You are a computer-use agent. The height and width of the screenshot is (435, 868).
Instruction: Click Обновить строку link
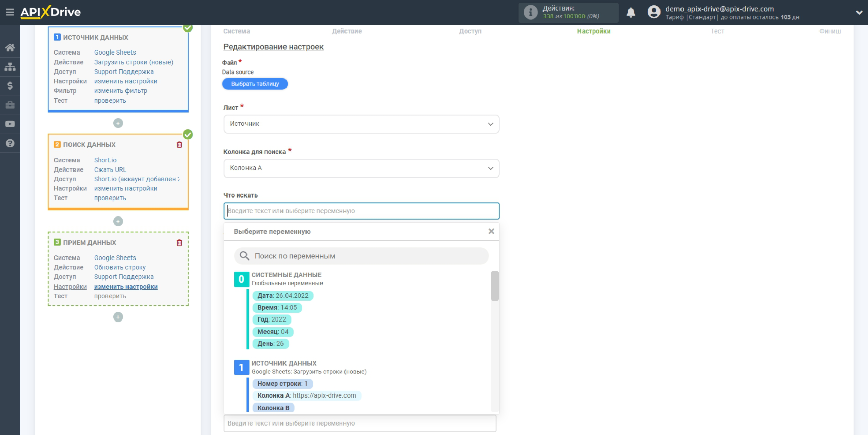point(120,267)
